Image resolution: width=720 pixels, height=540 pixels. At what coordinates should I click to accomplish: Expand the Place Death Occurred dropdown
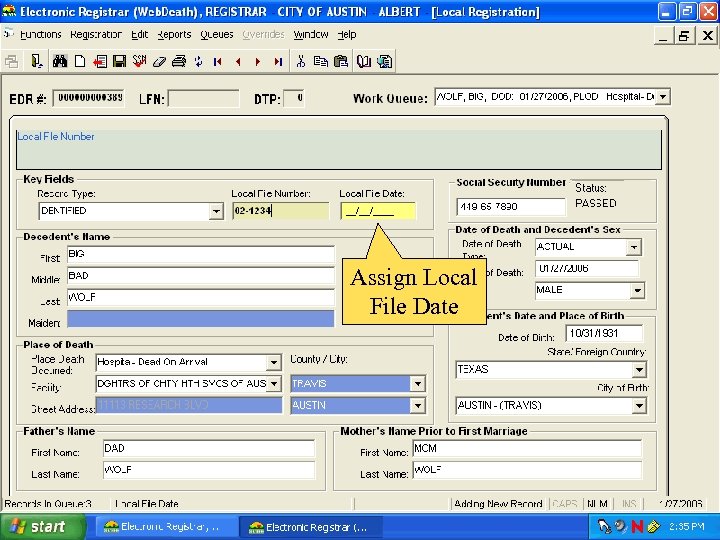(x=274, y=363)
